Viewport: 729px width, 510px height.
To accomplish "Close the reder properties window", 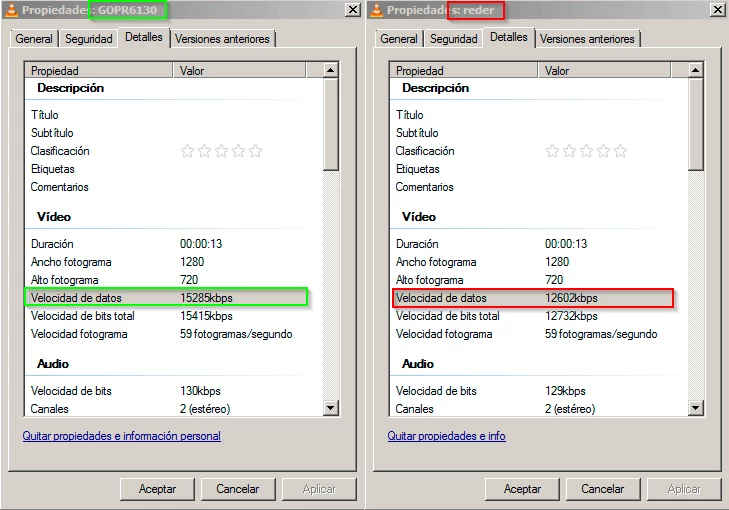I will tap(717, 10).
